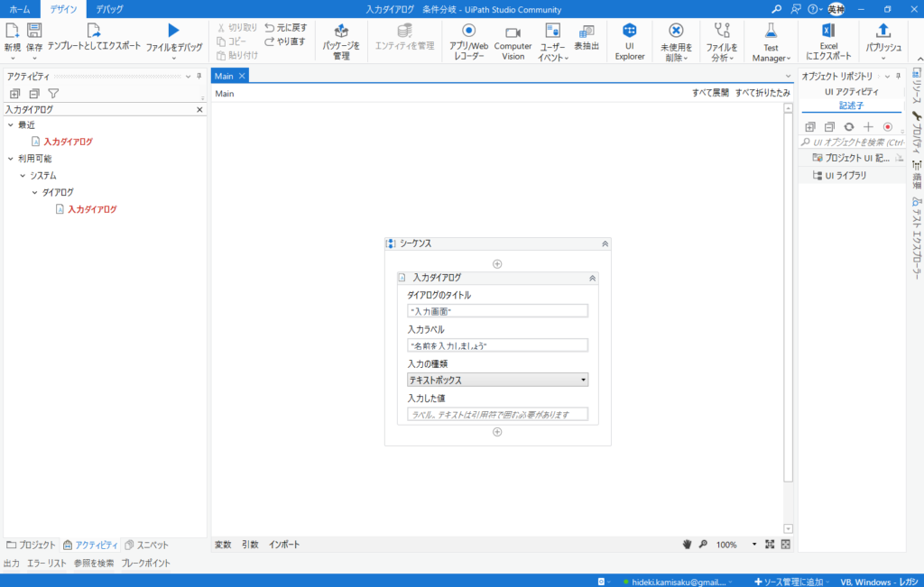This screenshot has height=587, width=924.
Task: Click ソース管理に追加 in status bar
Action: pos(790,582)
